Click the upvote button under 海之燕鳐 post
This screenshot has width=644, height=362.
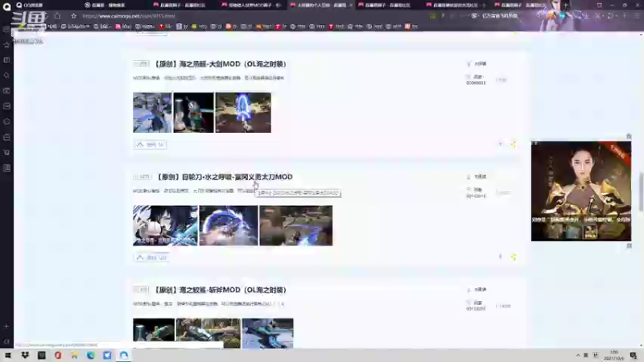tap(150, 145)
